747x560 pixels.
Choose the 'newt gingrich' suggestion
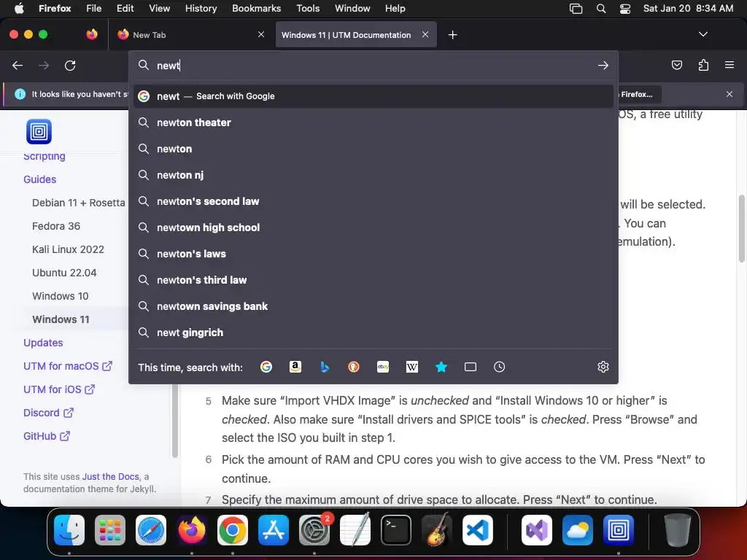[373, 332]
